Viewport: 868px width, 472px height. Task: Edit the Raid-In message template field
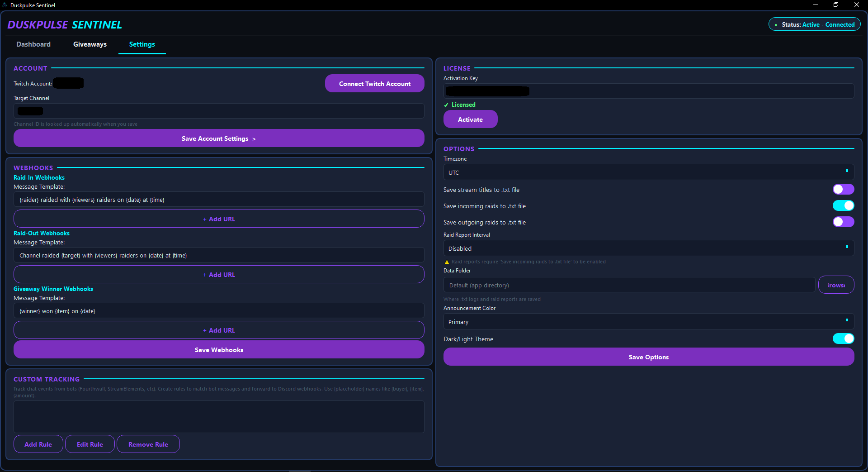pos(219,200)
